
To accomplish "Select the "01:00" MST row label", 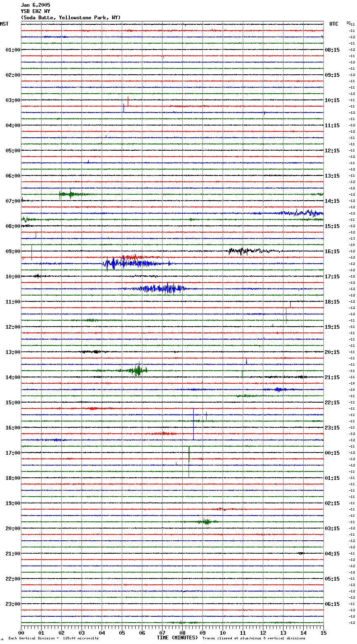I will pos(13,50).
